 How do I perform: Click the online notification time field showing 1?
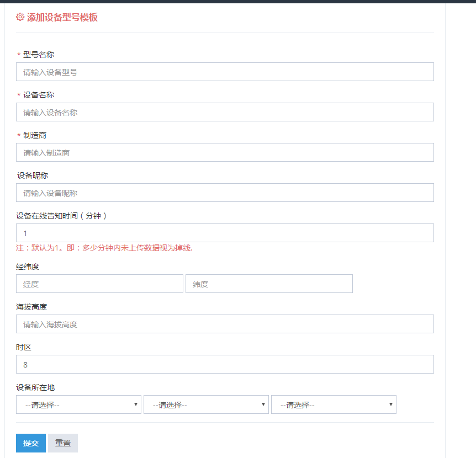225,233
